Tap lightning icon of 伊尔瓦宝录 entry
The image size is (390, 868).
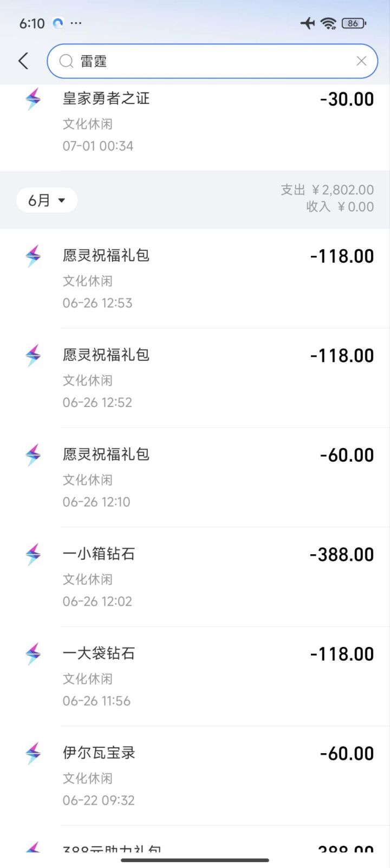(33, 754)
